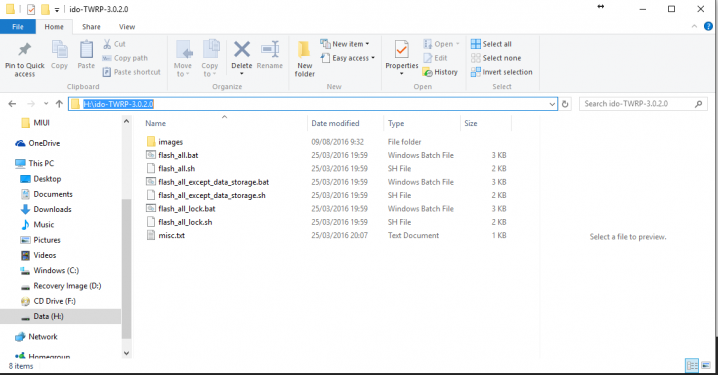Open recent locations dropdown arrow
This screenshot has width=718, height=375.
46,104
